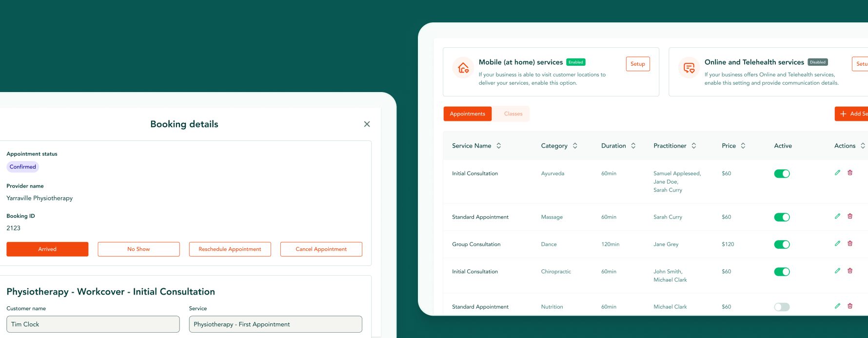Switch to the Classes tab
Screen dimensions: 868x338
click(513, 114)
